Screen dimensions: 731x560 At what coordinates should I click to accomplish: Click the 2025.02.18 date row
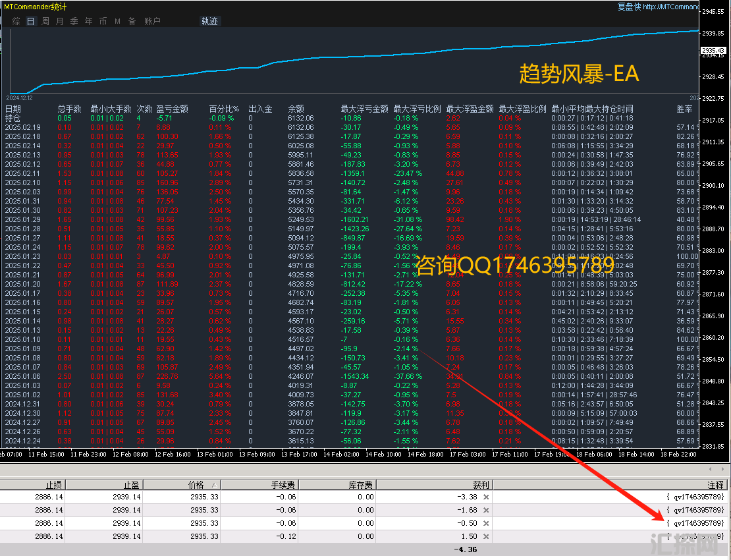pyautogui.click(x=23, y=136)
